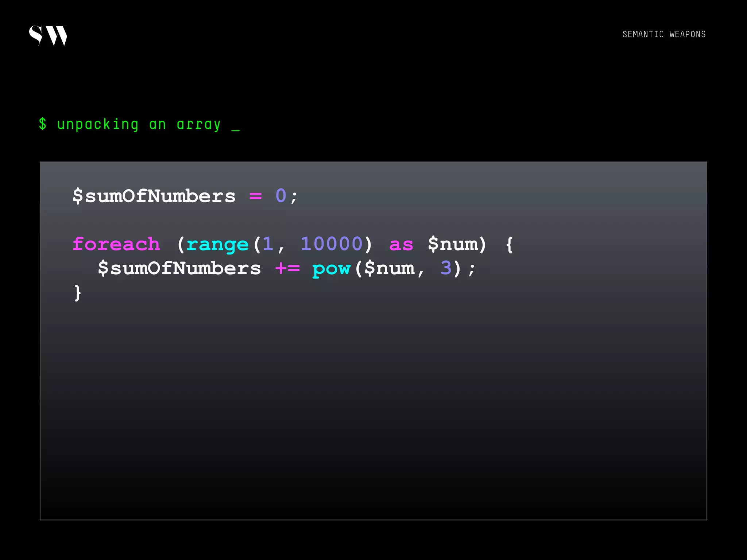Click the number '3' in pow call
Screen dimensions: 747x560
(x=446, y=268)
